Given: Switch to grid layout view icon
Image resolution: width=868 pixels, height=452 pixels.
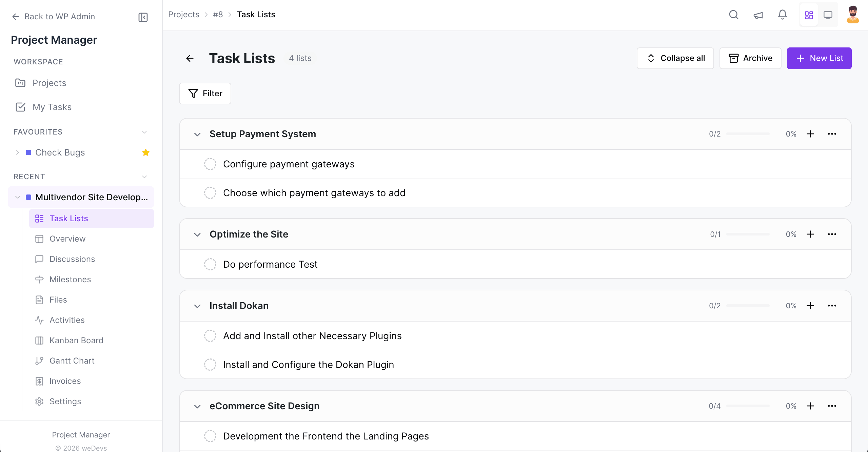Looking at the screenshot, I should (809, 15).
